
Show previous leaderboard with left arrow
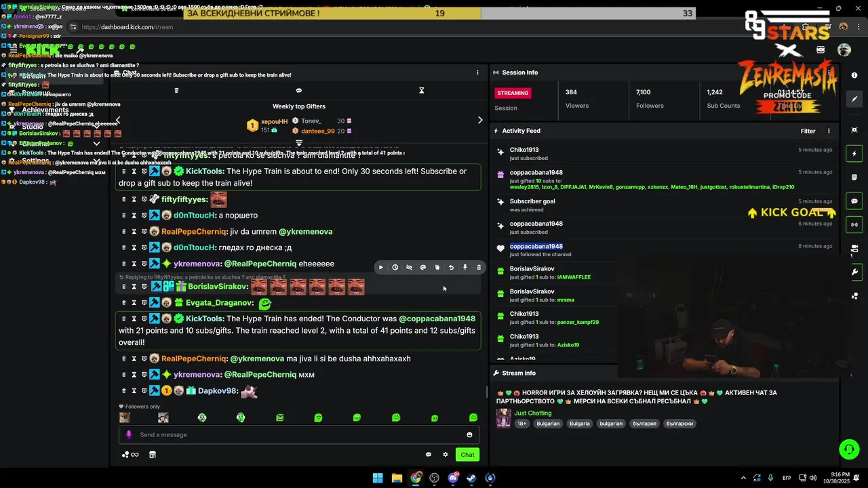click(x=118, y=120)
